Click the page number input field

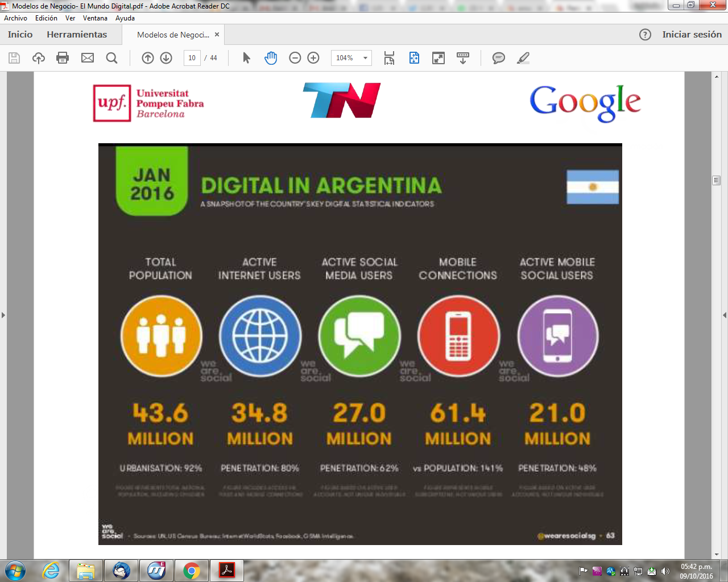click(192, 58)
